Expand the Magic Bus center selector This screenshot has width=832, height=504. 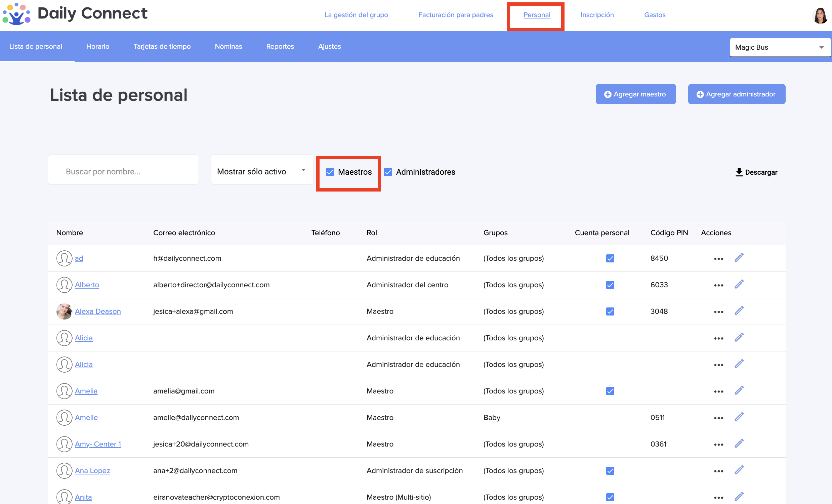click(x=780, y=47)
